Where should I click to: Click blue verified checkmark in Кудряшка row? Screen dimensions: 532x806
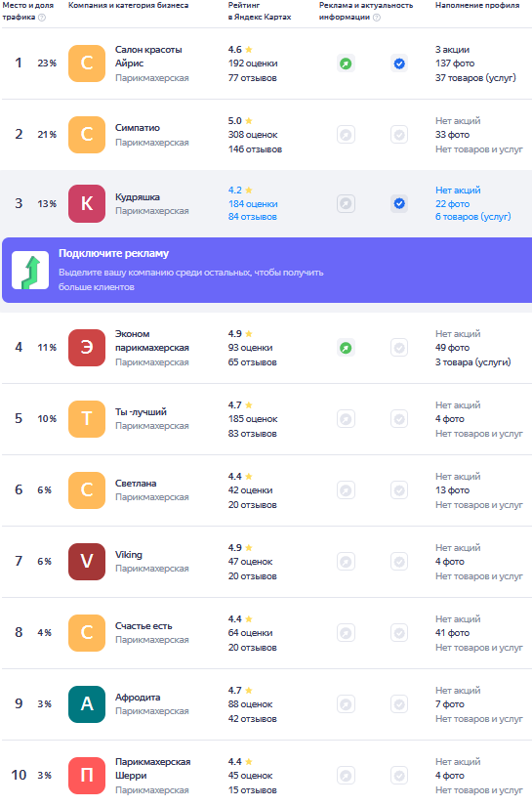pyautogui.click(x=399, y=203)
